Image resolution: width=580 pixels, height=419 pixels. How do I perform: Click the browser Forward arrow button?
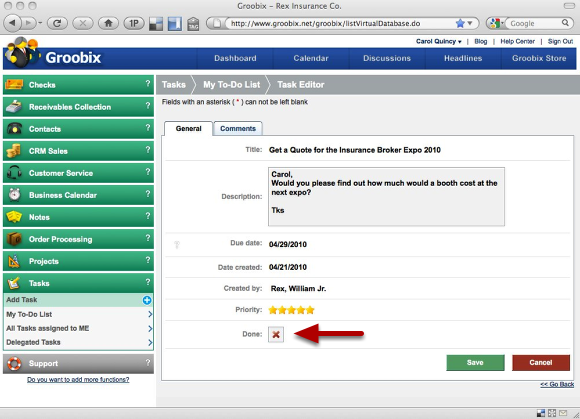click(28, 23)
